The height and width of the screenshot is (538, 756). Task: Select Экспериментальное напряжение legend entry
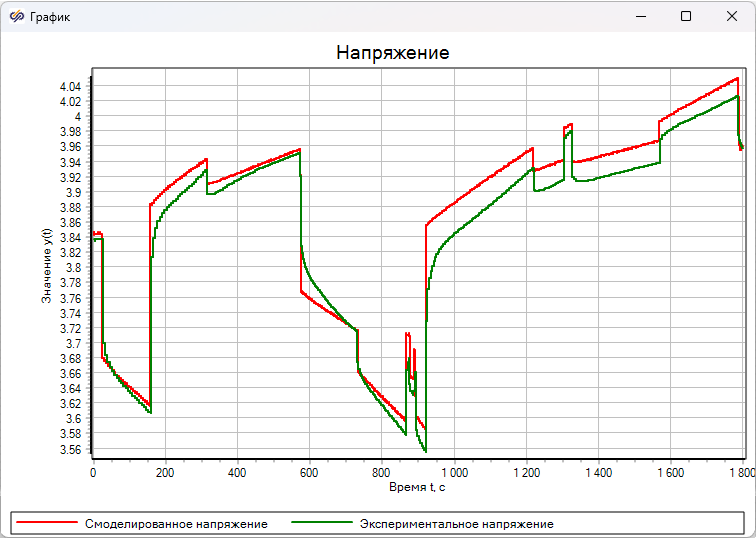(456, 523)
